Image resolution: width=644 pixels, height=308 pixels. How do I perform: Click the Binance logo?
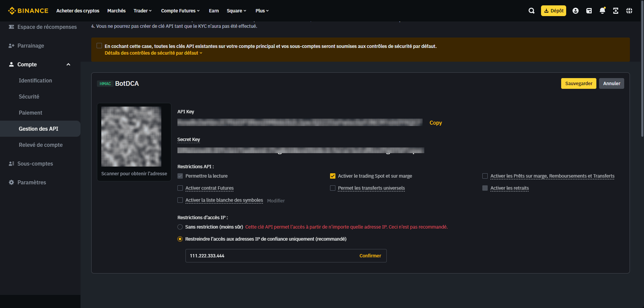tap(28, 11)
